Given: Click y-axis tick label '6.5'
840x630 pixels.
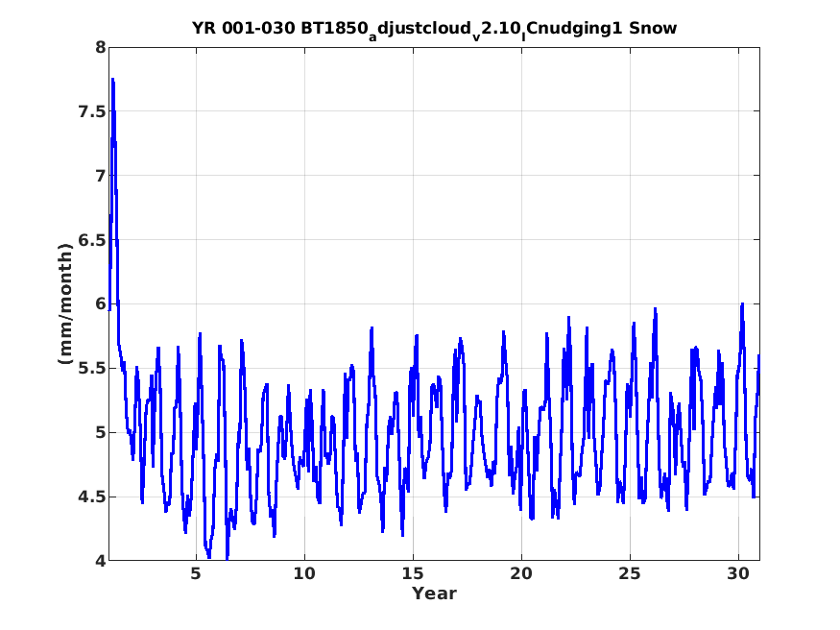Looking at the screenshot, I should pyautogui.click(x=92, y=240).
